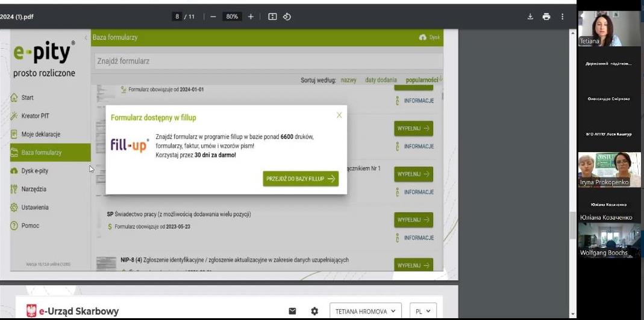Click the Kreator PIT wand icon
Screen dimensions: 644x320
14,116
